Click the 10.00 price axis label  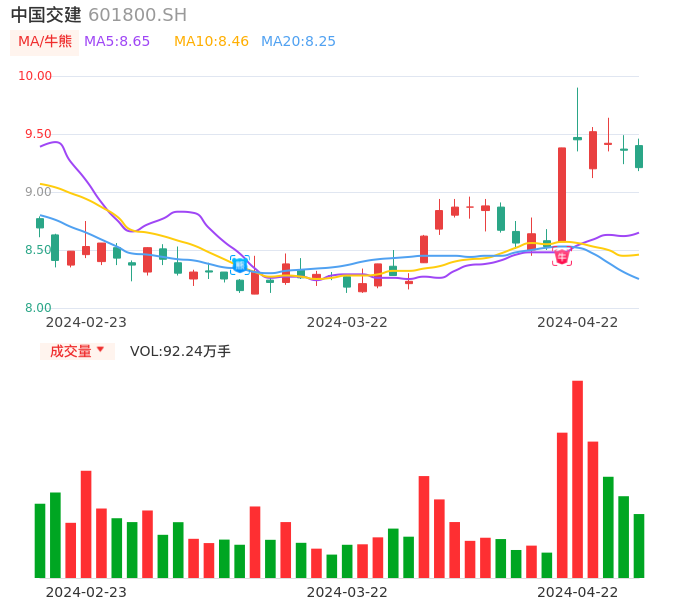(x=35, y=76)
